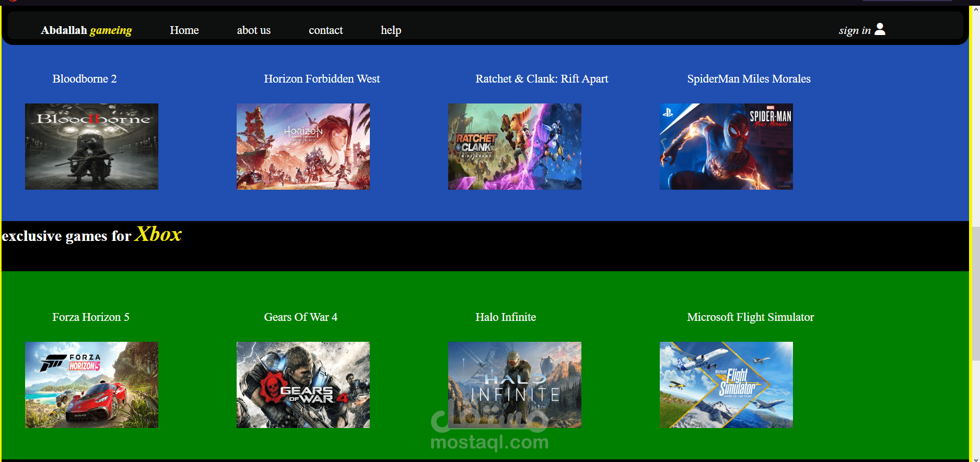980x462 pixels.
Task: Click the Bloodborne 2 title text
Action: pos(85,79)
